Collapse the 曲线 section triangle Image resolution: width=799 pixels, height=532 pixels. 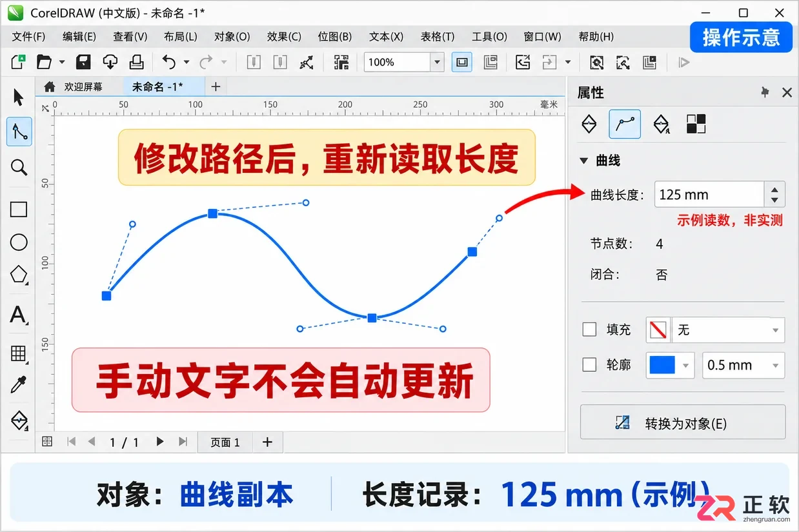click(x=584, y=161)
